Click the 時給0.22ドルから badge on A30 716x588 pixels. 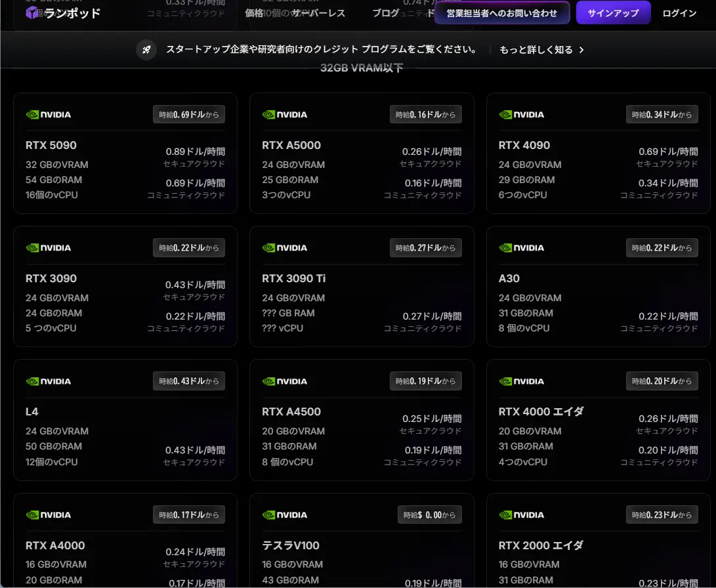click(662, 248)
